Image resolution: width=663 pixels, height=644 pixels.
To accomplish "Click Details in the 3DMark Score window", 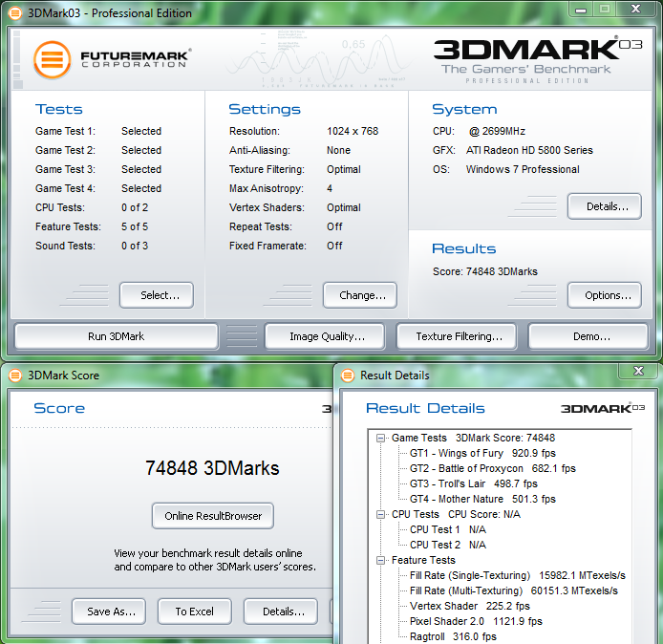I will tap(281, 612).
